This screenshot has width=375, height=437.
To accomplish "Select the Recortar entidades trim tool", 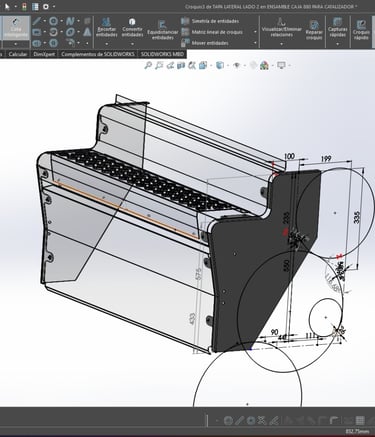I will [x=107, y=29].
